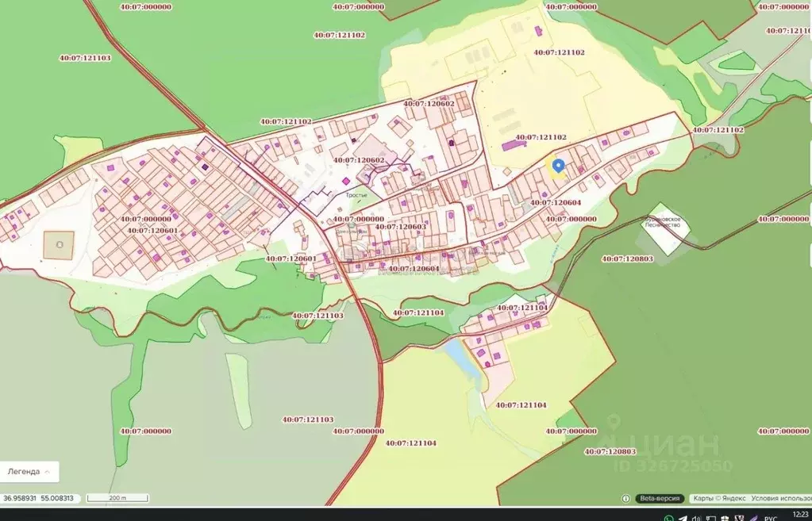Click the Beta-версия badge
Viewport: 812px width, 521px height.
(x=660, y=498)
